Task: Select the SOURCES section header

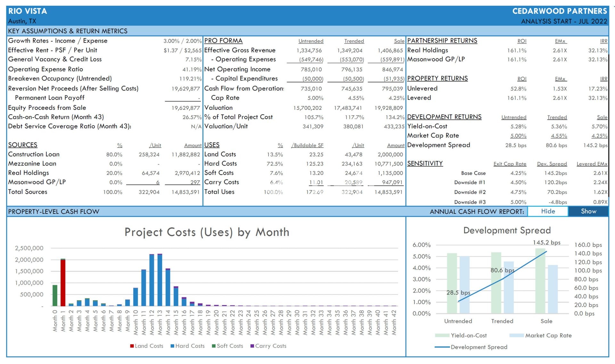Action: [x=23, y=145]
